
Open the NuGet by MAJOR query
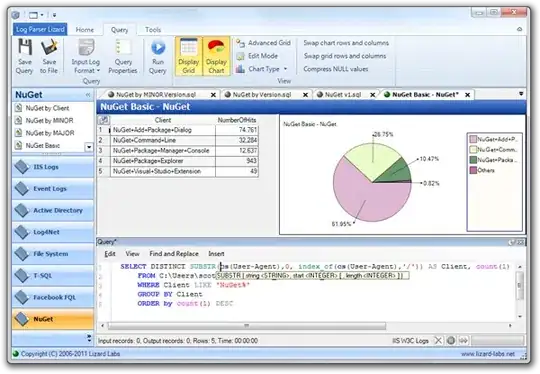50,133
